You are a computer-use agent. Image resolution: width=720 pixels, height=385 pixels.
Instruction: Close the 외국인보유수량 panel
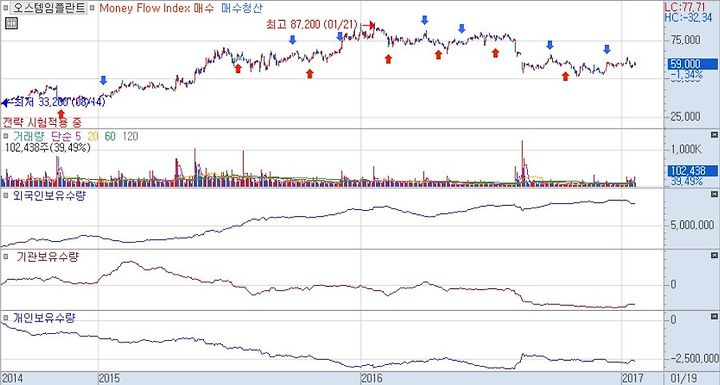point(714,195)
